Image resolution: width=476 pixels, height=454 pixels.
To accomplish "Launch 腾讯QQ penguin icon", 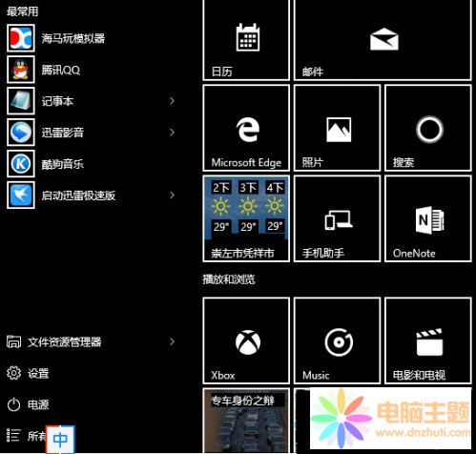I will click(21, 70).
